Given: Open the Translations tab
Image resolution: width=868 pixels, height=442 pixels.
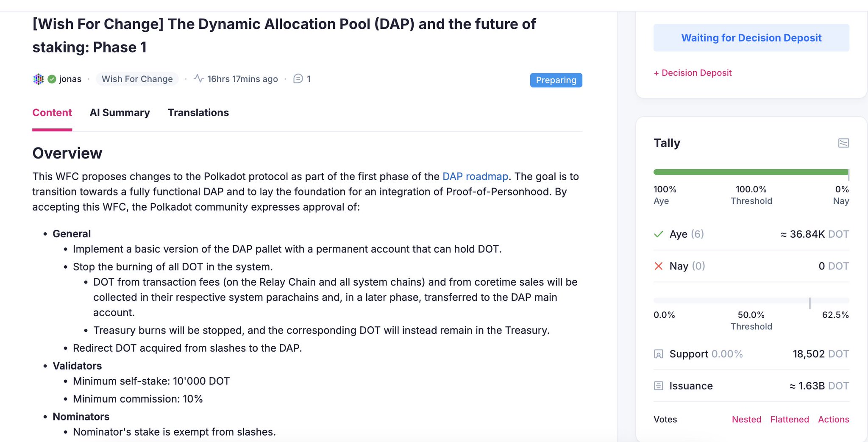Looking at the screenshot, I should click(198, 113).
